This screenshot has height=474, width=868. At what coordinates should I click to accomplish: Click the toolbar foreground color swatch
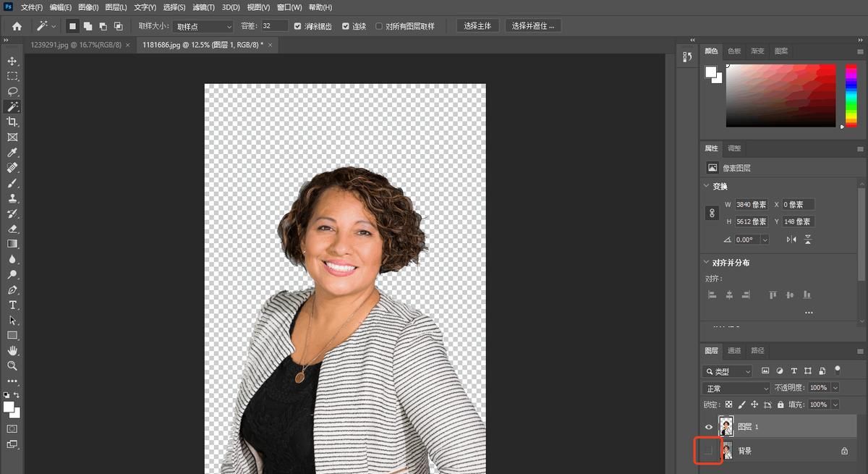[9, 407]
